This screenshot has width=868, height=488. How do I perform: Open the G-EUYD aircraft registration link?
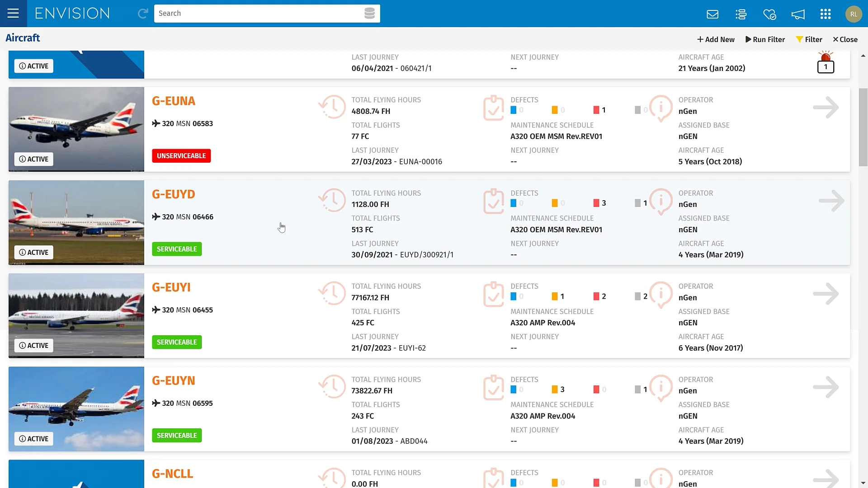173,194
